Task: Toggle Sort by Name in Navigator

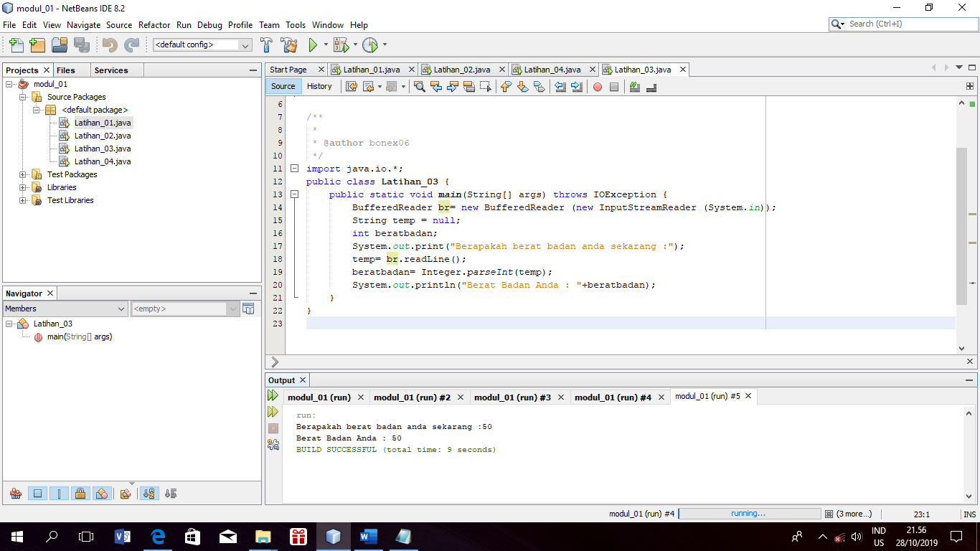Action: pyautogui.click(x=149, y=494)
